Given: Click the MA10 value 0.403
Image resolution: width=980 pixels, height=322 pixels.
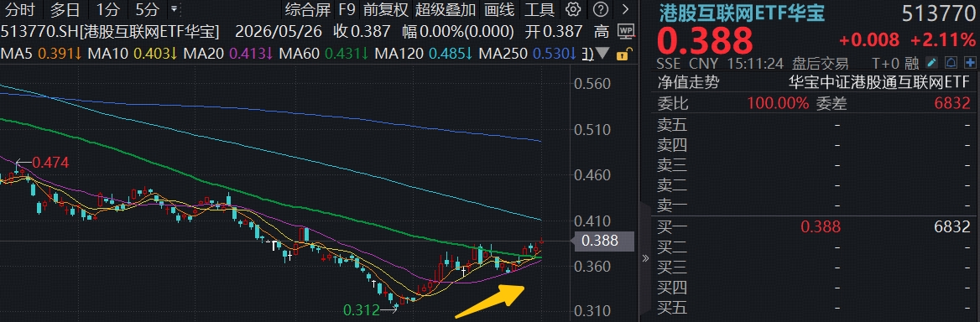Looking at the screenshot, I should pos(153,55).
